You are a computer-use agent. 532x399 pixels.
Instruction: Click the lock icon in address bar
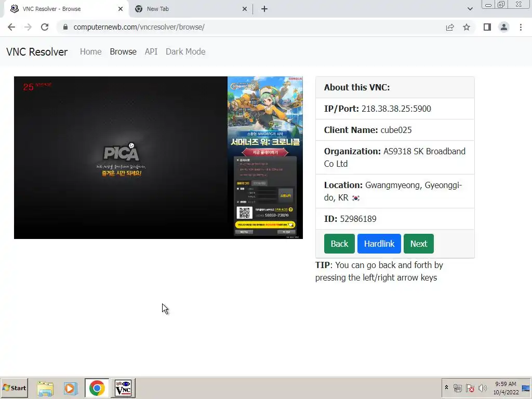coord(65,27)
